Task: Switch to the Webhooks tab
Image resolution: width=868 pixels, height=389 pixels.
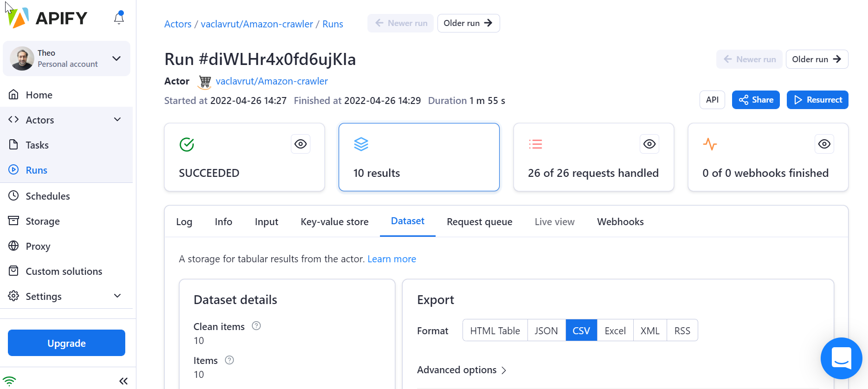Action: [620, 222]
